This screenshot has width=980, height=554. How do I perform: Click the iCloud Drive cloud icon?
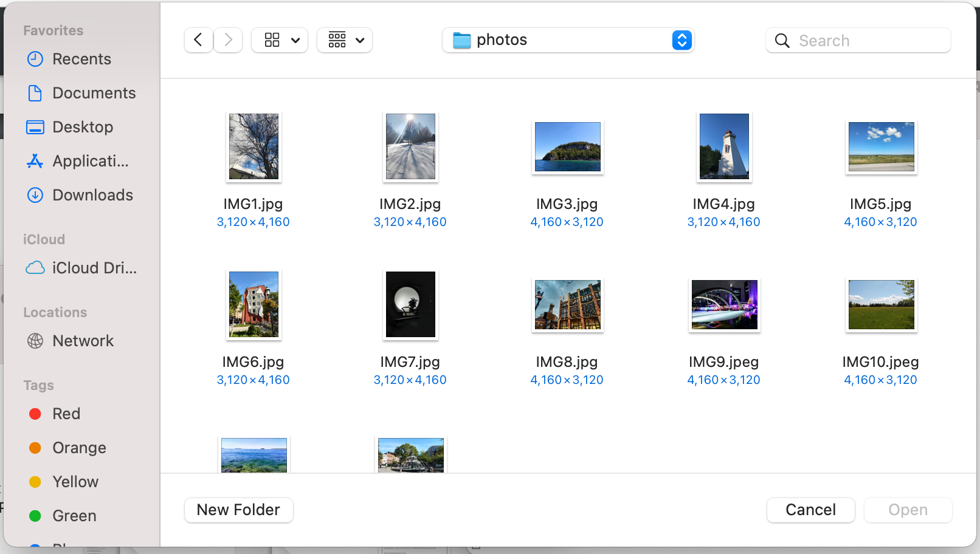(x=35, y=268)
